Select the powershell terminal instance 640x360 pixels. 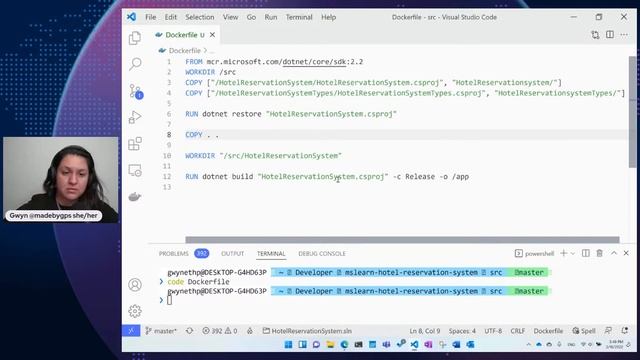[x=534, y=253]
